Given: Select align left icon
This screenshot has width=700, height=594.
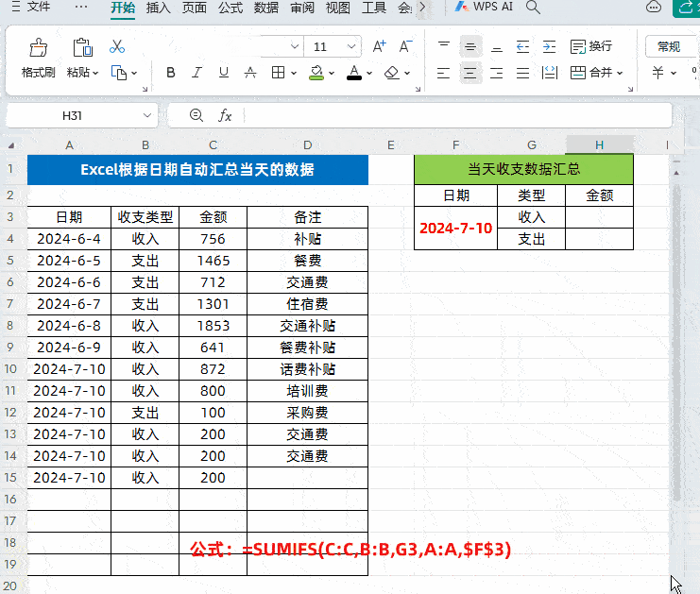Looking at the screenshot, I should coord(443,73).
